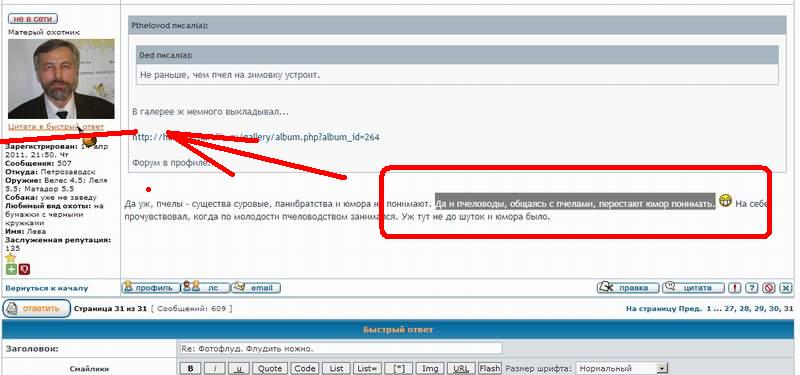Image resolution: width=800 pixels, height=375 pixels.
Task: Open the gallery album URL link
Action: [256, 137]
